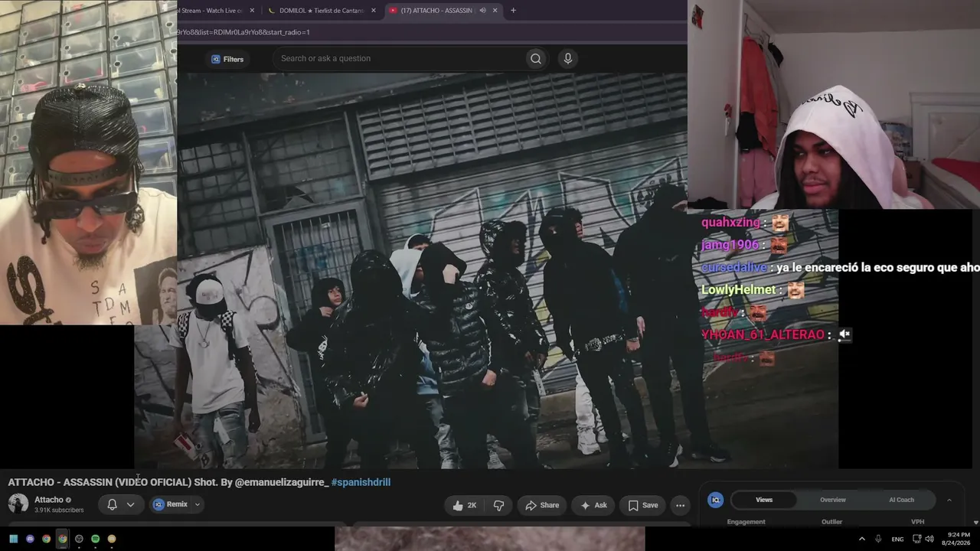Open the volume control in the tray

pos(929,539)
